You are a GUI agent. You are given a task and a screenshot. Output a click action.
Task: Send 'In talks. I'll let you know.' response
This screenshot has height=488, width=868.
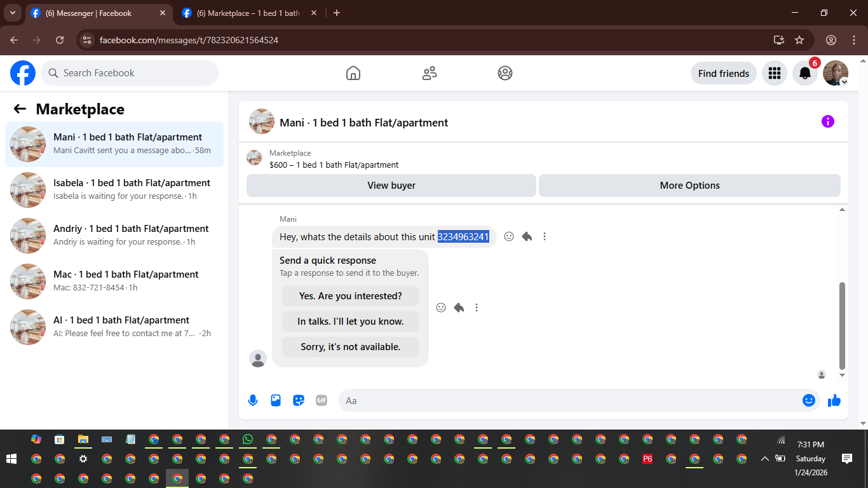tap(351, 322)
